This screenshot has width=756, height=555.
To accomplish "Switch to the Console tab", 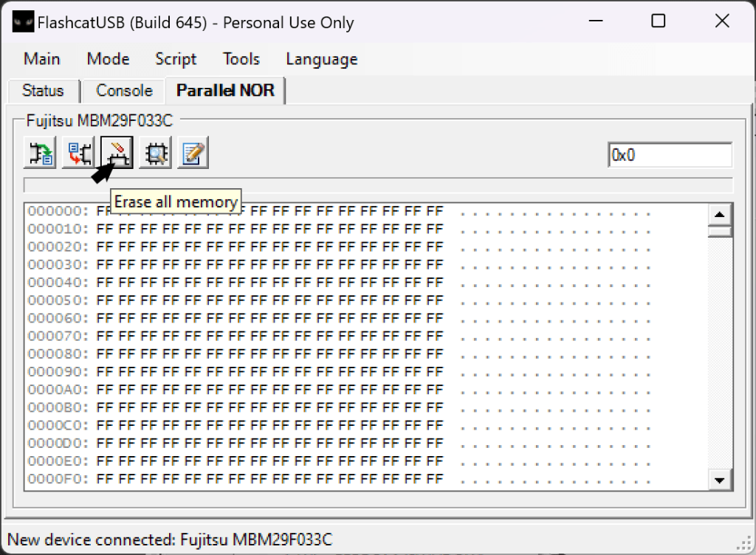I will (124, 91).
